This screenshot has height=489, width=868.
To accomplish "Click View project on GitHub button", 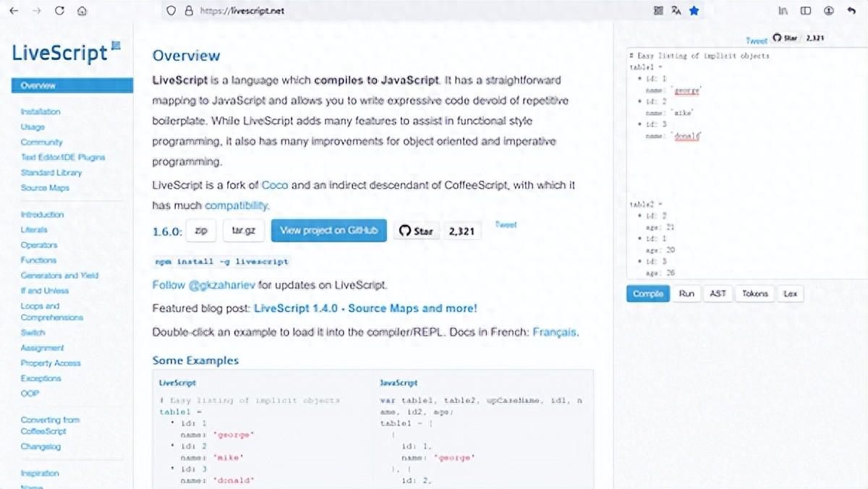I will pos(329,230).
